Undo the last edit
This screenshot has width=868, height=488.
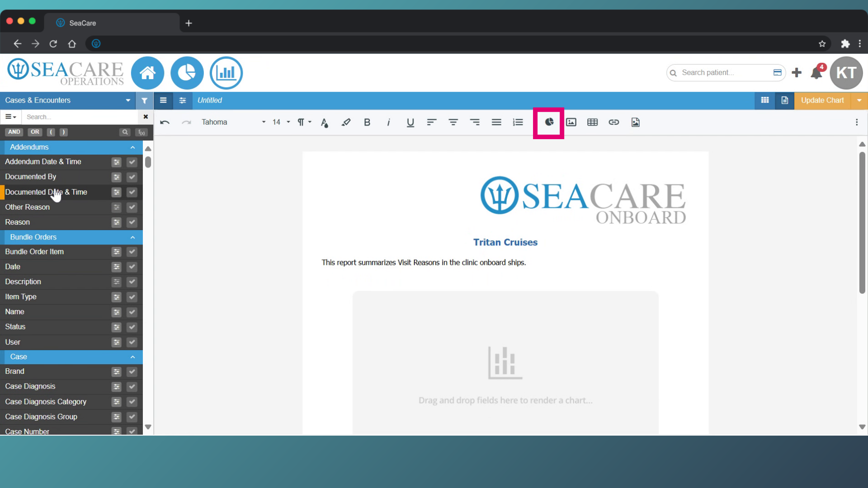(x=165, y=122)
